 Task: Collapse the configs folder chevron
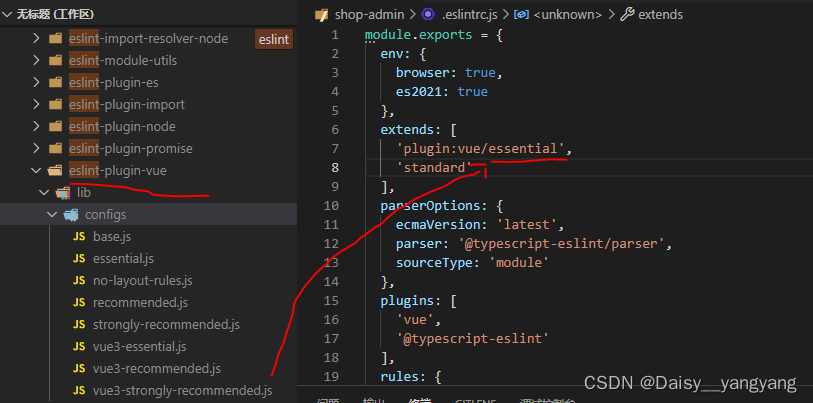(51, 215)
